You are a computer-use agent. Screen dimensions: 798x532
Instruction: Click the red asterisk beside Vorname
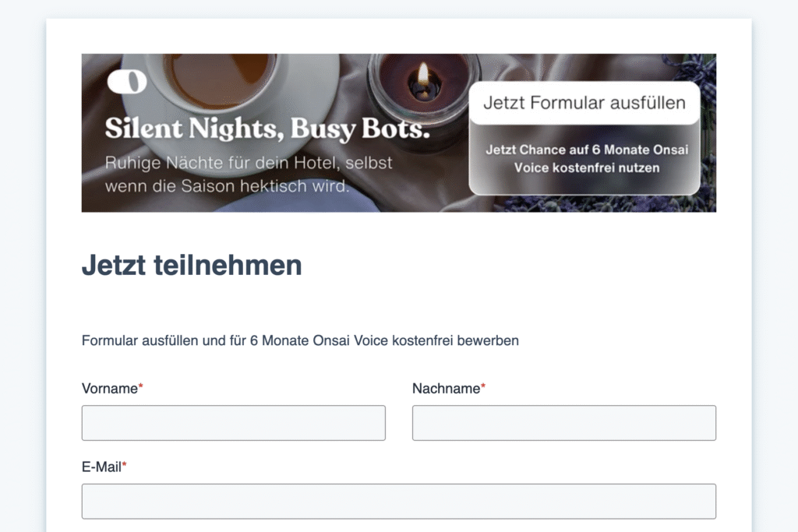(141, 387)
